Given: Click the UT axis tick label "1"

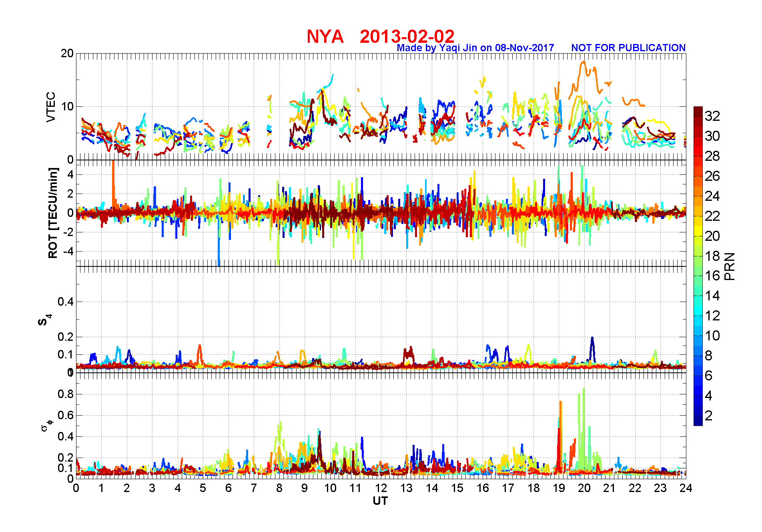Looking at the screenshot, I should (x=101, y=488).
